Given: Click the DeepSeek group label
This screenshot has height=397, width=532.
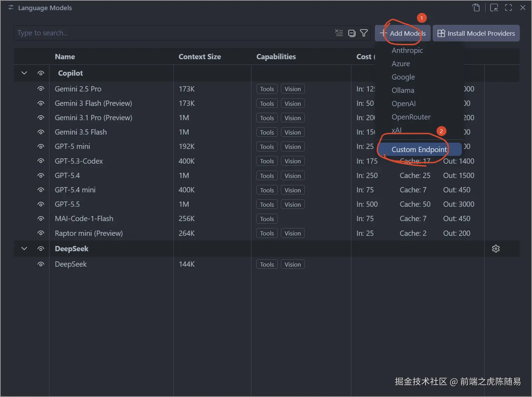Looking at the screenshot, I should coord(72,249).
